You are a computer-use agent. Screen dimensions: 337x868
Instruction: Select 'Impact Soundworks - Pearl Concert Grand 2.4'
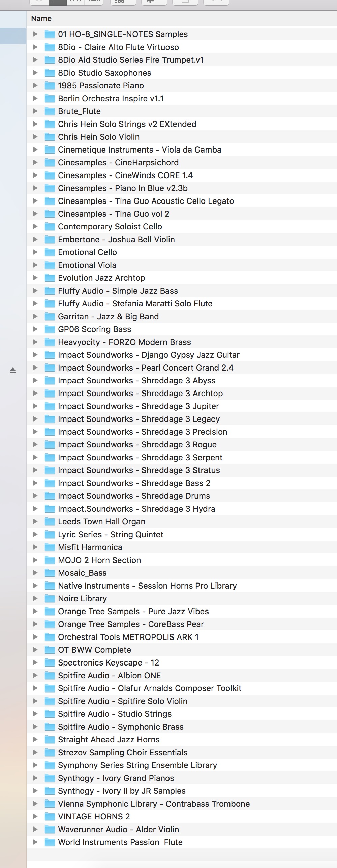coord(182,368)
